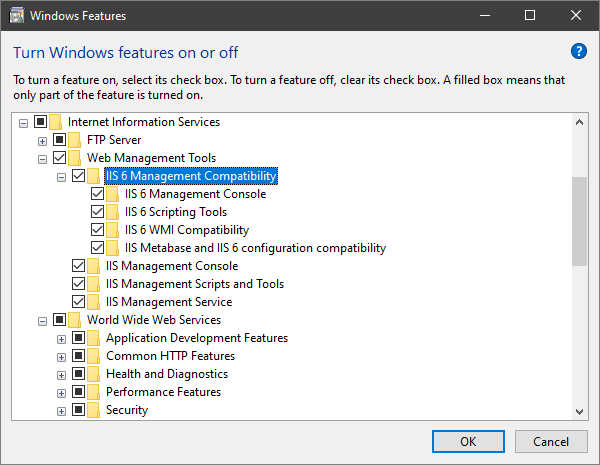
Task: Click the IIS Management Service folder icon
Action: [x=94, y=302]
